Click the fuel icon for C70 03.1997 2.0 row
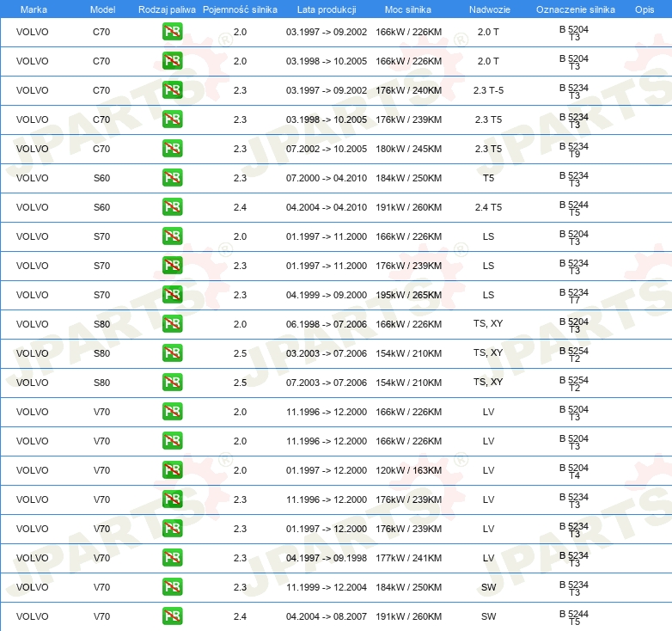 coord(172,32)
